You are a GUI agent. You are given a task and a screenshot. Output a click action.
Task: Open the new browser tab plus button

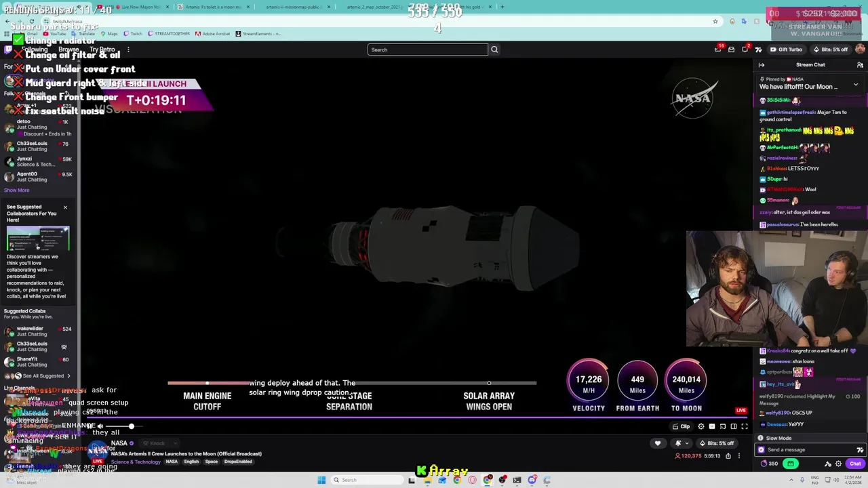tap(502, 7)
